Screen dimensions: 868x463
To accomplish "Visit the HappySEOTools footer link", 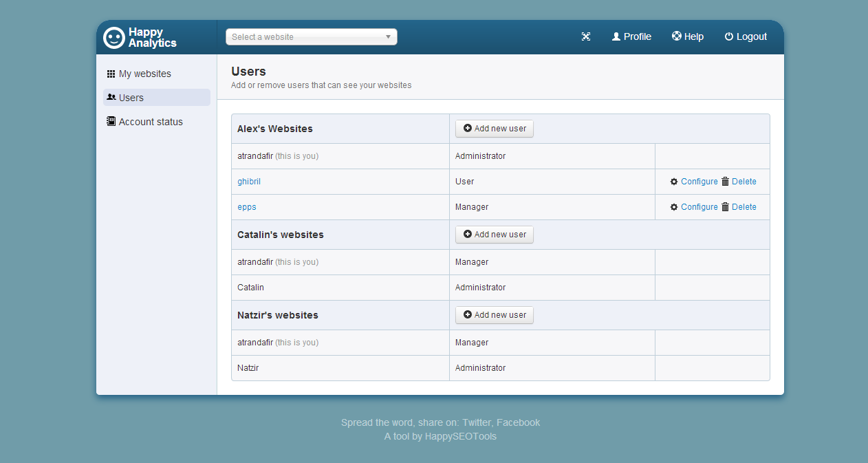I will 460,436.
